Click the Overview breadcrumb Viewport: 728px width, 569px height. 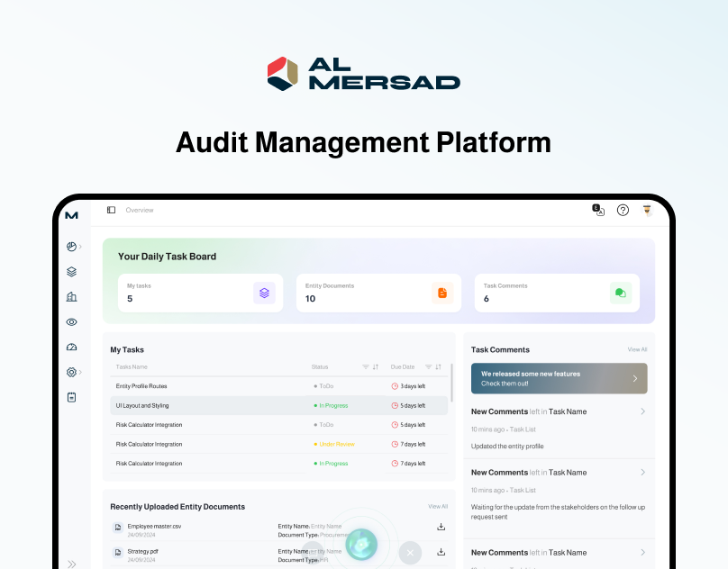pyautogui.click(x=140, y=211)
